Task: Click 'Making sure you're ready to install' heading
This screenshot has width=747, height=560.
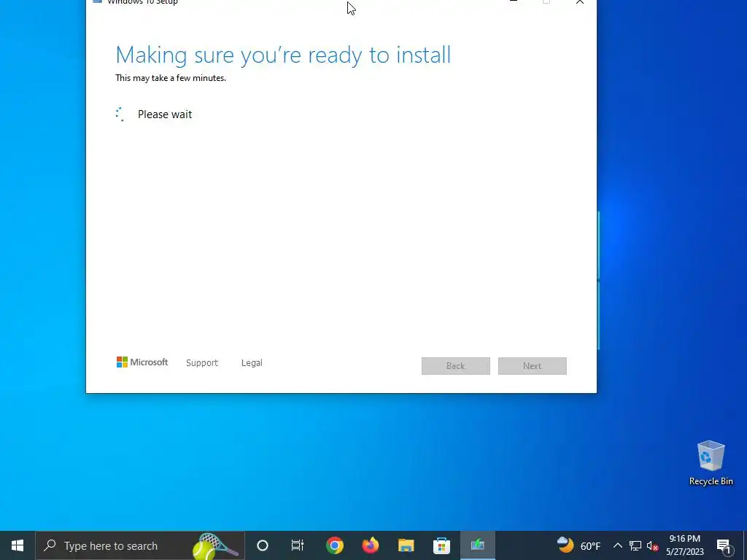Action: click(283, 55)
